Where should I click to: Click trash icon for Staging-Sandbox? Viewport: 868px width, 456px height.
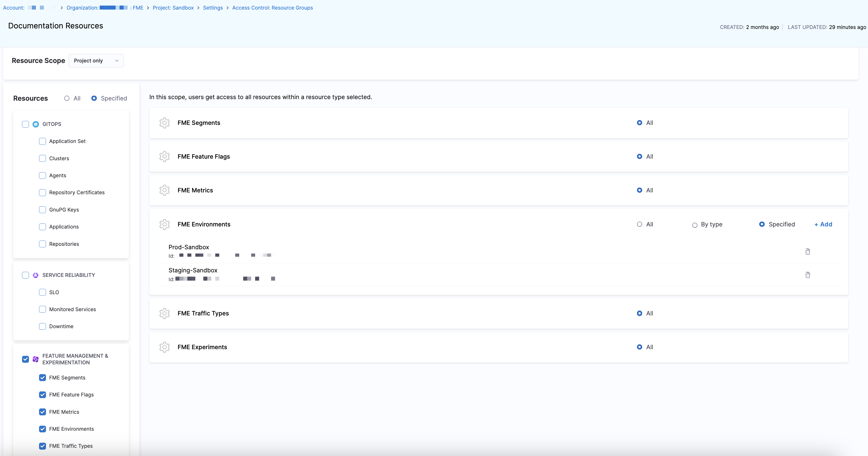pos(807,275)
